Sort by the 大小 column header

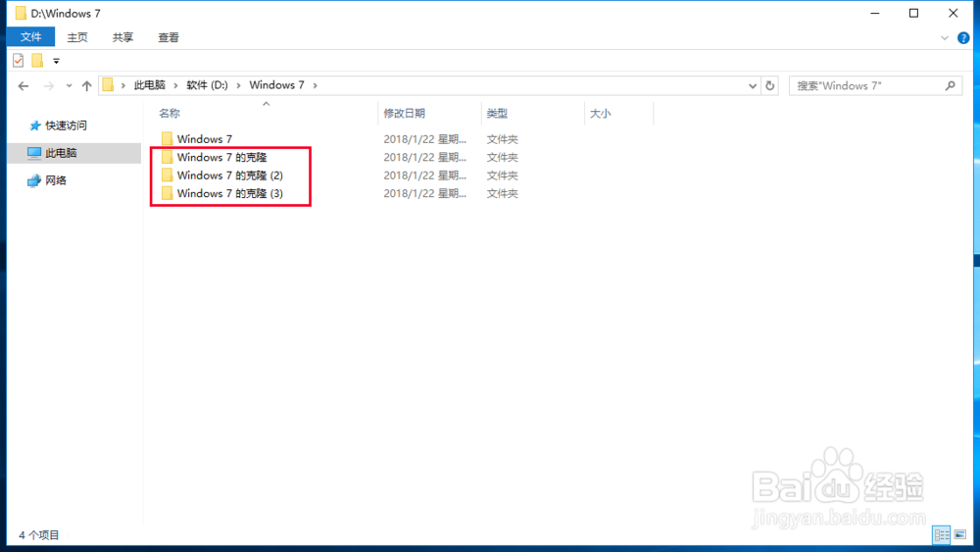pos(601,113)
